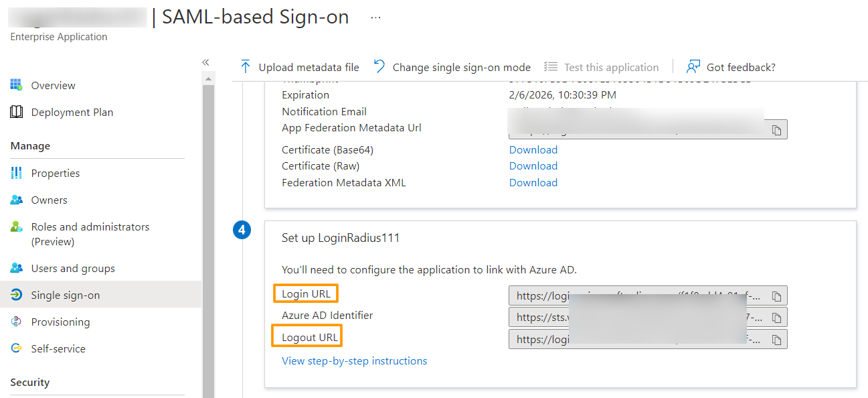Click the Provisioning sidebar icon
Image resolution: width=868 pixels, height=398 pixels.
(16, 322)
